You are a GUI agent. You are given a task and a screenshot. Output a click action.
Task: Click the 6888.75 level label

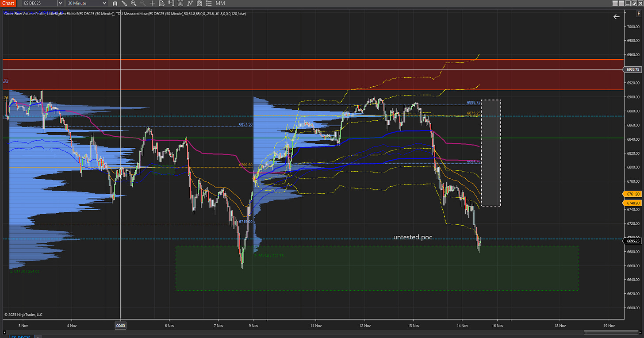[473, 102]
